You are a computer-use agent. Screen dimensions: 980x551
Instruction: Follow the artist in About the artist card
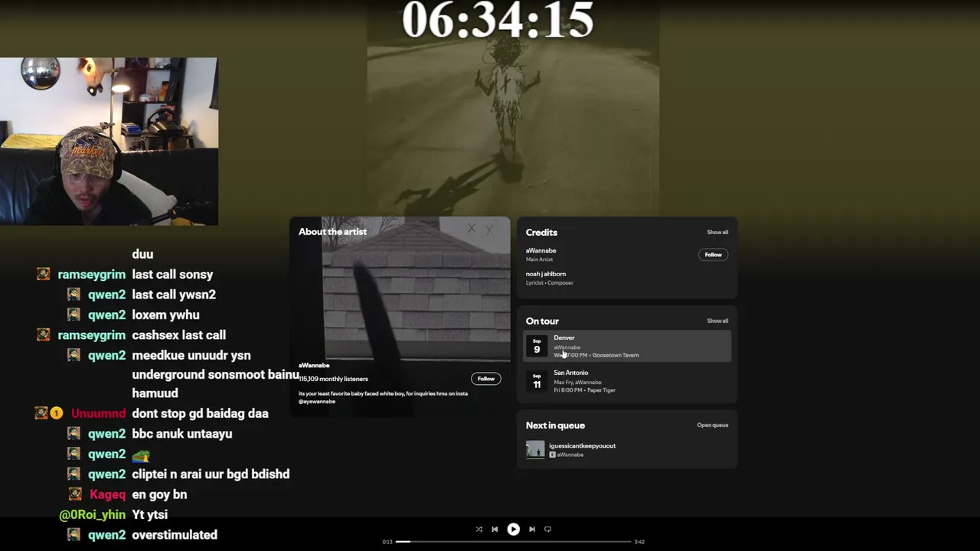[x=486, y=379]
